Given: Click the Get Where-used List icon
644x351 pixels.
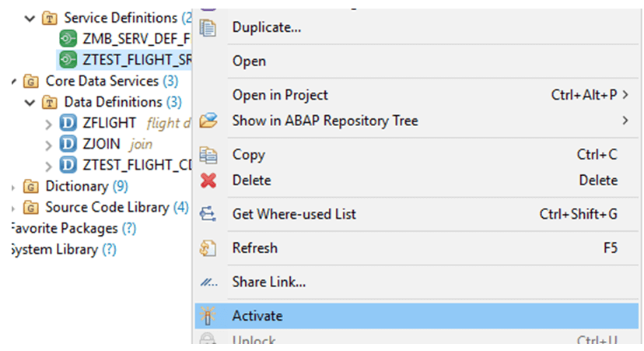Looking at the screenshot, I should point(208,214).
